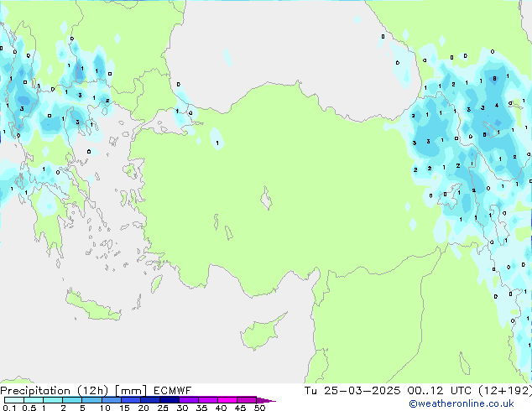Screen dimensions: 532x411
Task: Click the legend value '15'
Action: (124, 408)
